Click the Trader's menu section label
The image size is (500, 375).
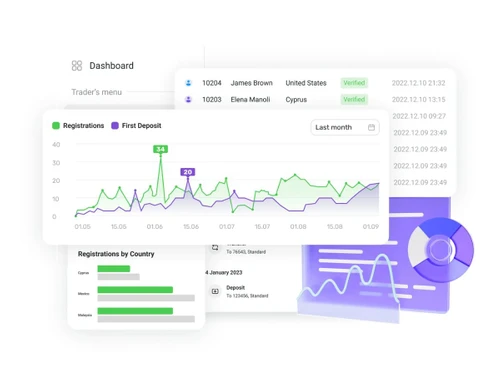click(97, 92)
